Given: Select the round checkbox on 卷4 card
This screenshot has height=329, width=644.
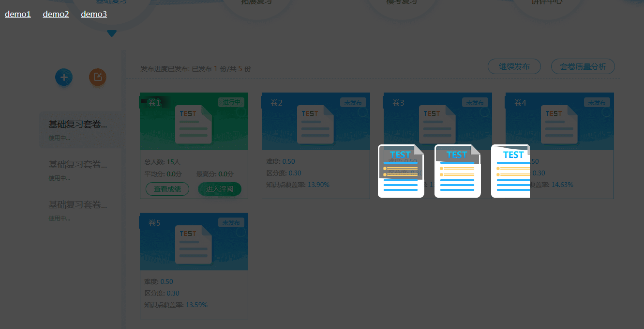Looking at the screenshot, I should pyautogui.click(x=607, y=112).
